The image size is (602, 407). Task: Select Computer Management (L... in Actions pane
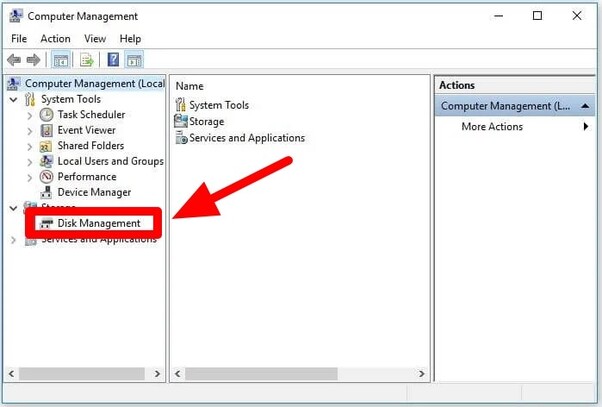click(x=514, y=106)
